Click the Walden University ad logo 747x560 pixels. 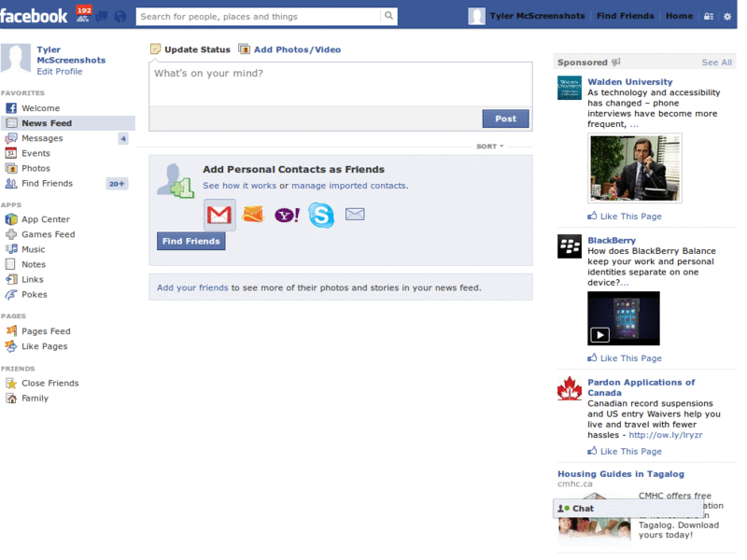click(x=570, y=88)
